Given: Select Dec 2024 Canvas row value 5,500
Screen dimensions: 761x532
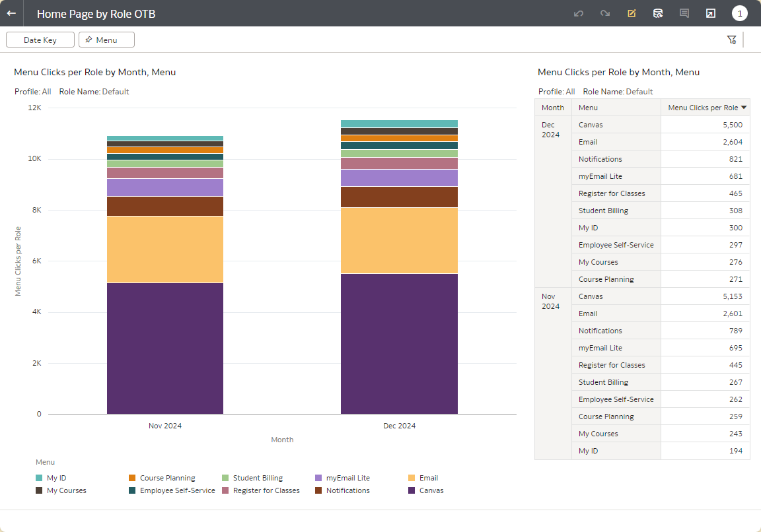Looking at the screenshot, I should click(733, 125).
